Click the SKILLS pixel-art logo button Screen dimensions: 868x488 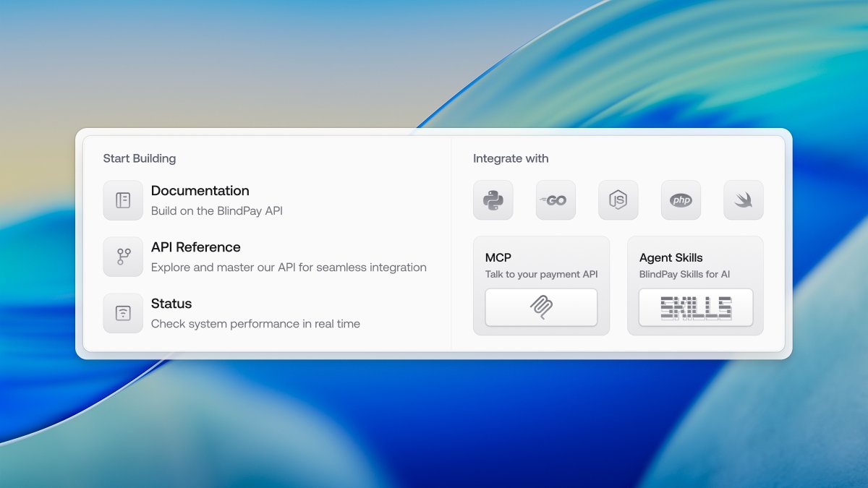pyautogui.click(x=696, y=307)
